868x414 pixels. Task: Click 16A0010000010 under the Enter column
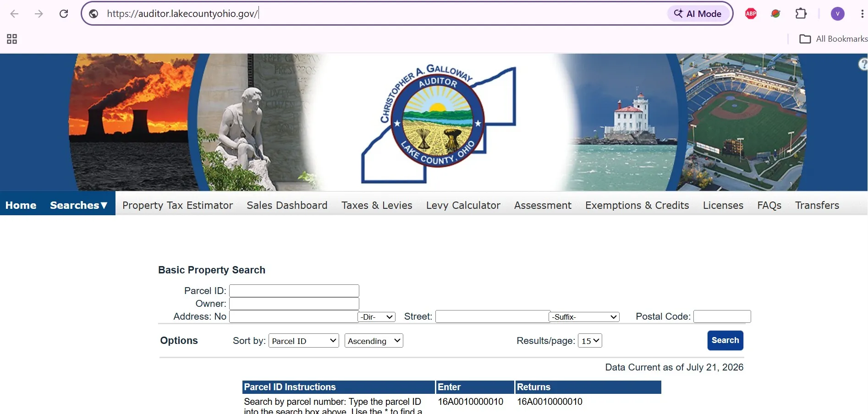click(x=471, y=402)
